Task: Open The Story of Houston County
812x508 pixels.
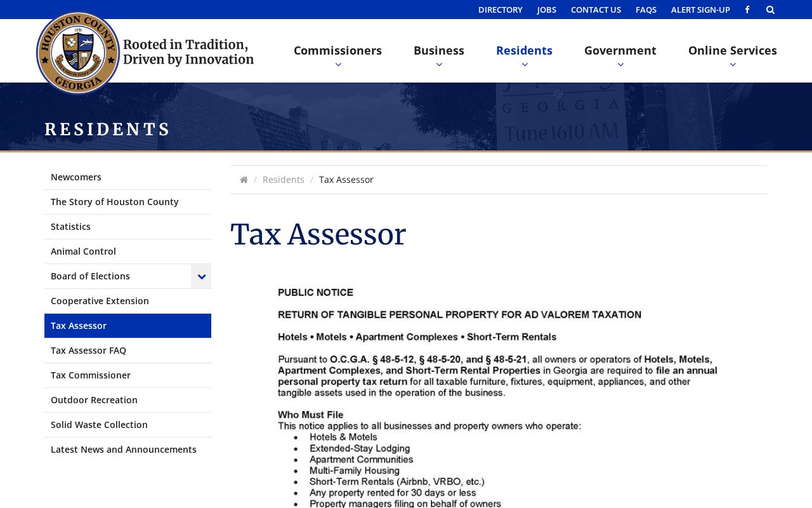Action: tap(128, 202)
